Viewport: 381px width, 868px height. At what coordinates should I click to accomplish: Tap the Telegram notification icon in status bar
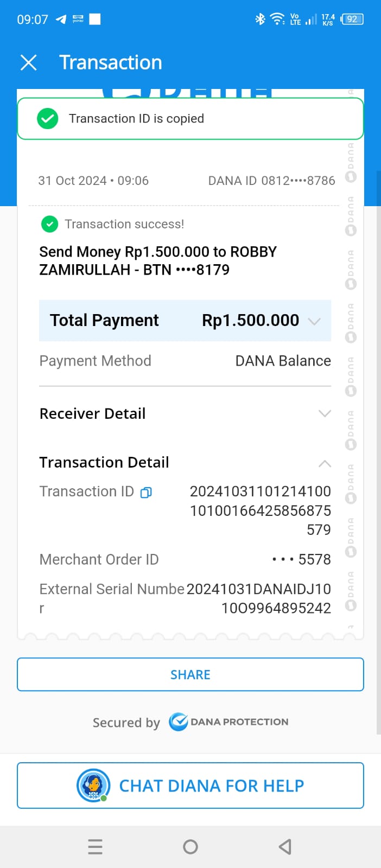[x=61, y=20]
